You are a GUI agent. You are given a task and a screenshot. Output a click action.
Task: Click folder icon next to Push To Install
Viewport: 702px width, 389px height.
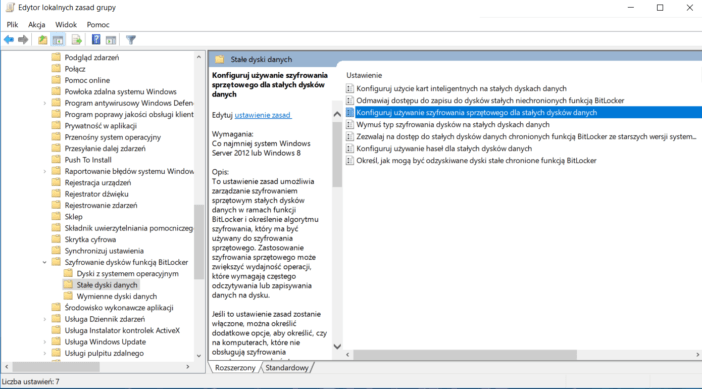coord(56,160)
